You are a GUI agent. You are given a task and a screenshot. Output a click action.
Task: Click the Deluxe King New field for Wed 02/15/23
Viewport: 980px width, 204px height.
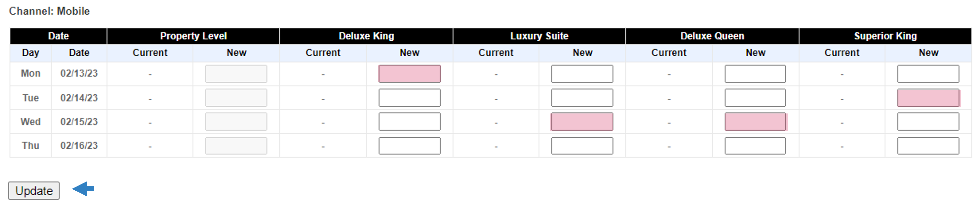point(409,122)
